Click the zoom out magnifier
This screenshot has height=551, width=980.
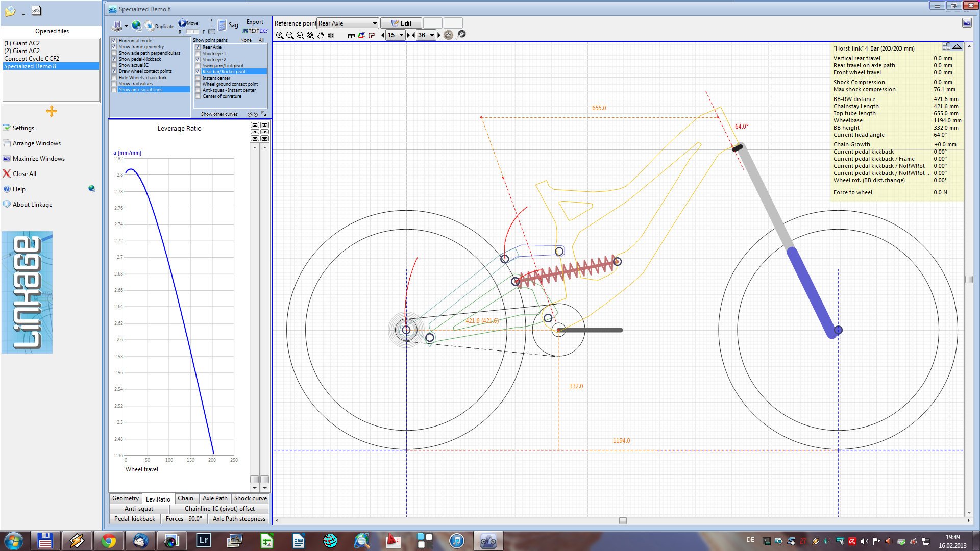click(x=290, y=35)
